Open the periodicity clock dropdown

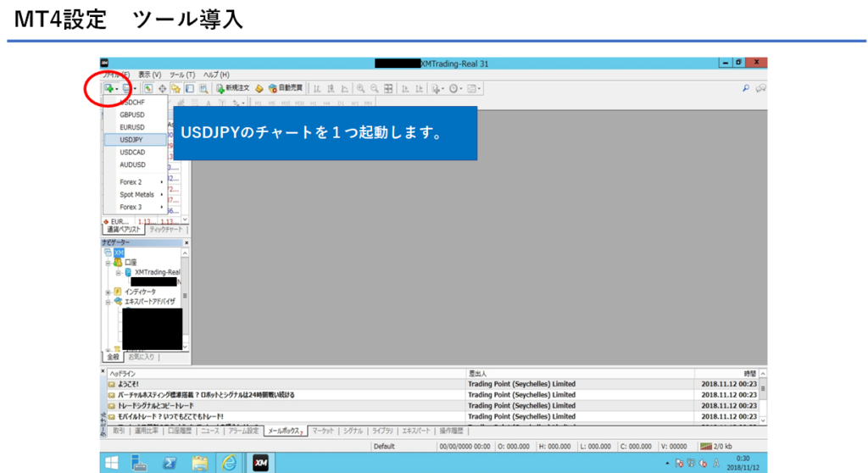tap(455, 88)
